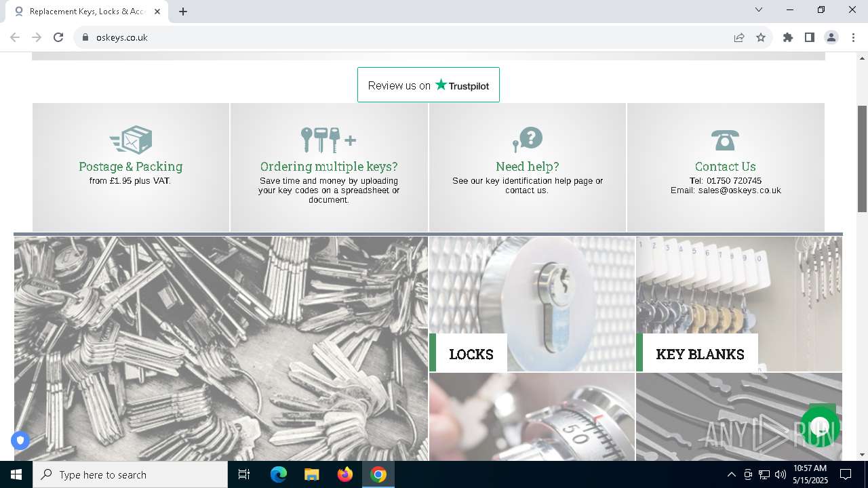Open network status tray icon
This screenshot has width=868, height=488.
[x=764, y=474]
